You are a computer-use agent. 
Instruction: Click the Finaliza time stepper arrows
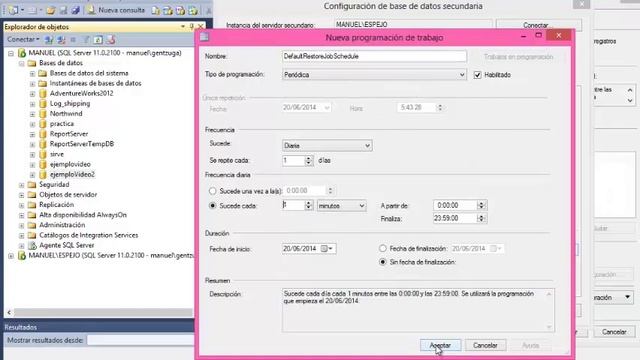click(481, 218)
